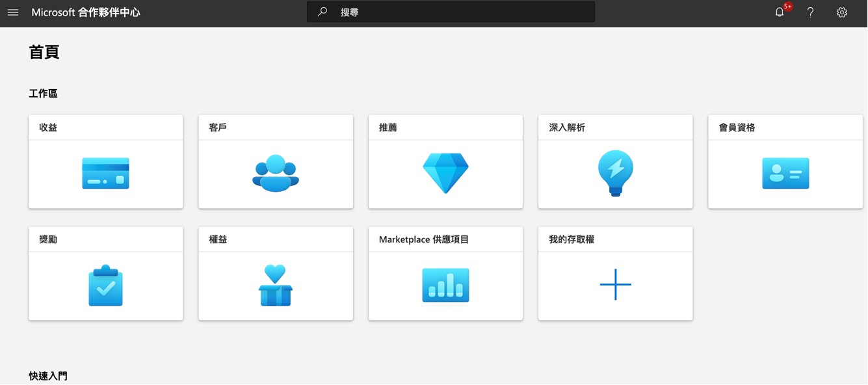868x385 pixels.
Task: Click the search magnifier icon
Action: coord(322,12)
